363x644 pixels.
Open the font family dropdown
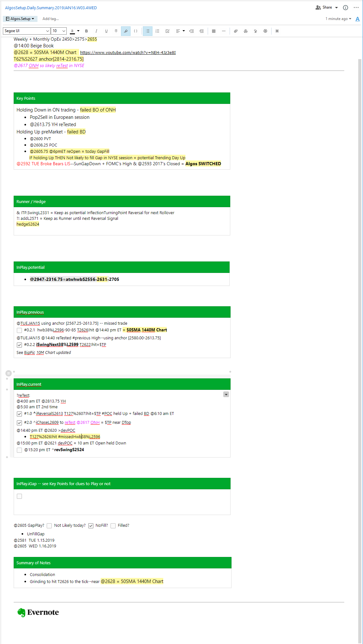click(x=27, y=31)
